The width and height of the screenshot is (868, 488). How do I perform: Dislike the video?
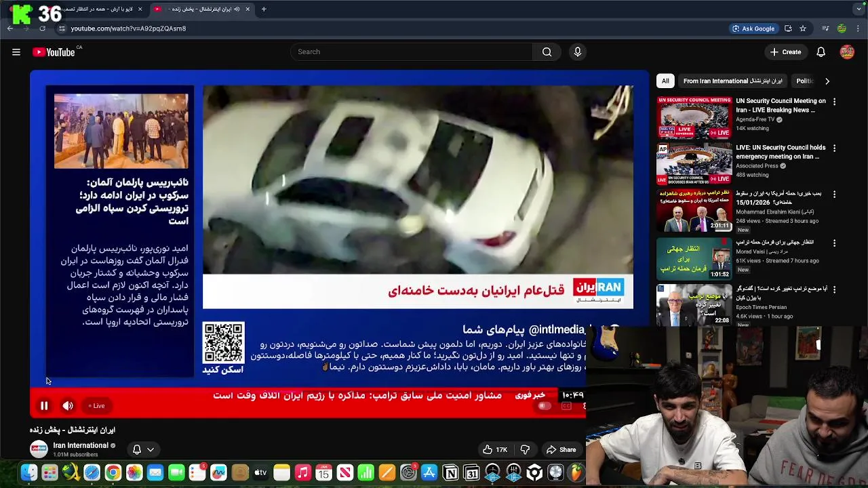click(525, 449)
